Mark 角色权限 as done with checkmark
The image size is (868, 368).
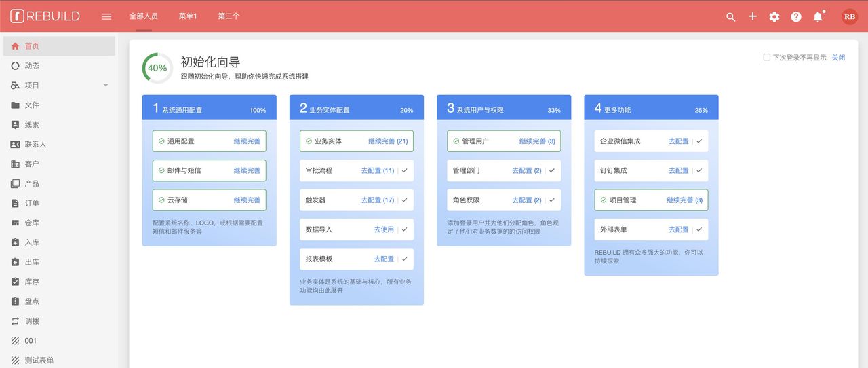tap(552, 200)
